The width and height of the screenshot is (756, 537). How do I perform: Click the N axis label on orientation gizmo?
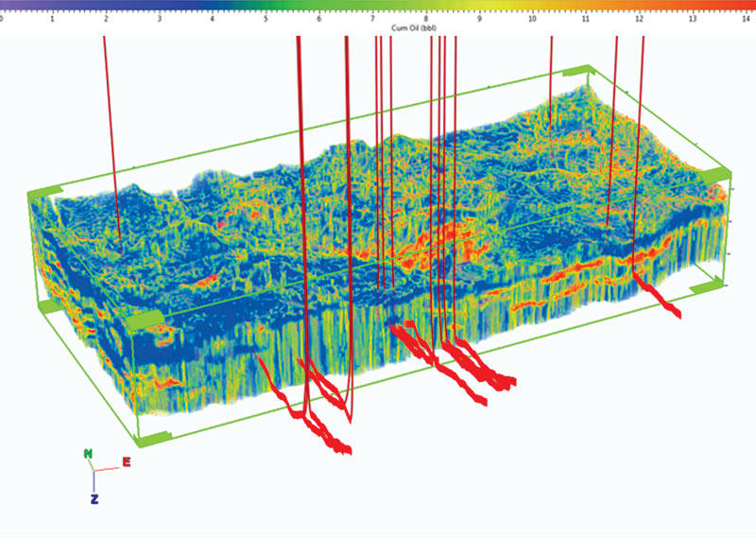click(88, 454)
